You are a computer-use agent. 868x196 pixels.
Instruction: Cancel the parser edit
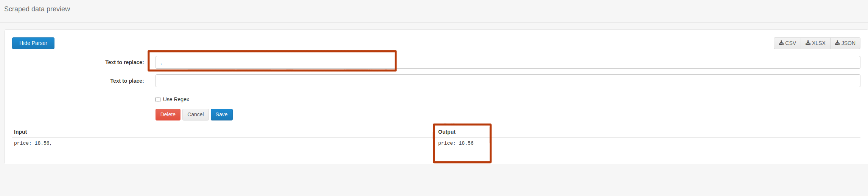pyautogui.click(x=195, y=114)
